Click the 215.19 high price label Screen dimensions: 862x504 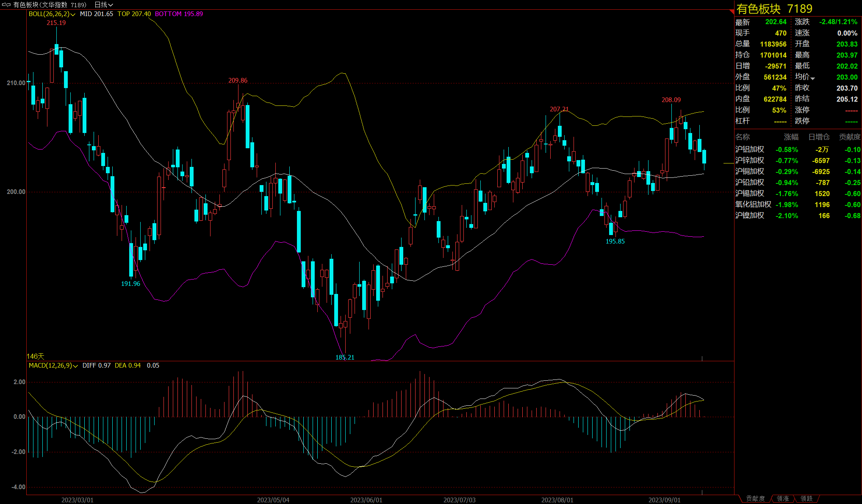pos(56,23)
